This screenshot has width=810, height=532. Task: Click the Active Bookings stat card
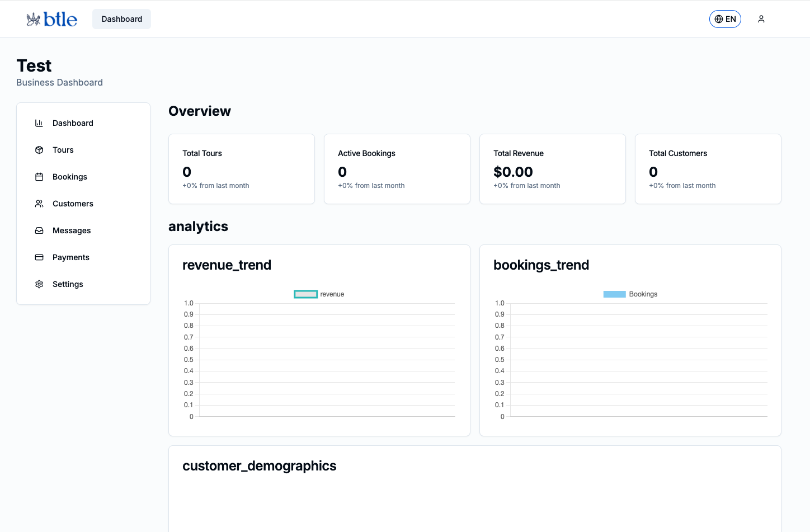point(397,169)
